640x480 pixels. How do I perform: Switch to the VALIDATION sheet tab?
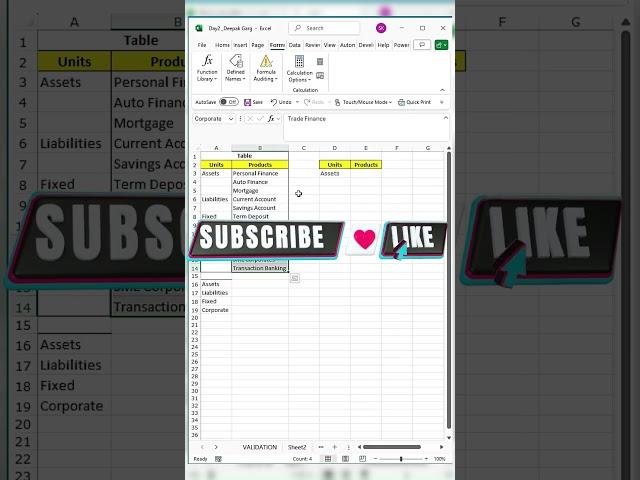[x=260, y=447]
